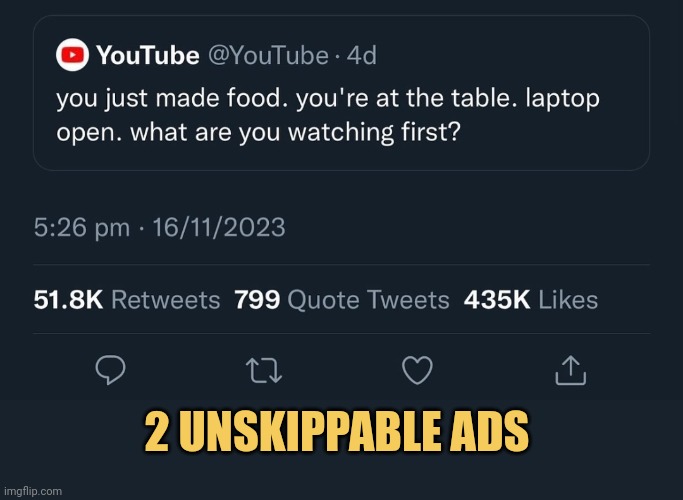Click the 16/11/2023 post date

(x=219, y=227)
